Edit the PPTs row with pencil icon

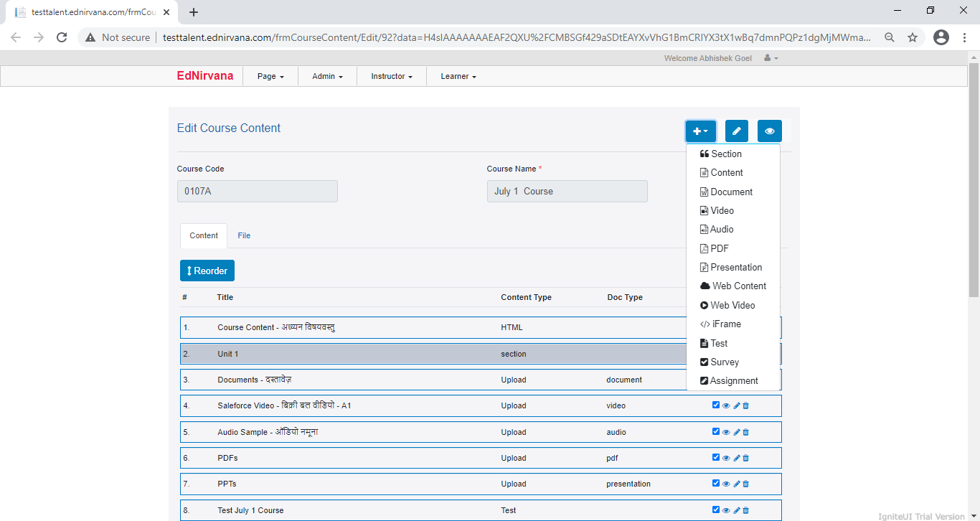pos(737,484)
